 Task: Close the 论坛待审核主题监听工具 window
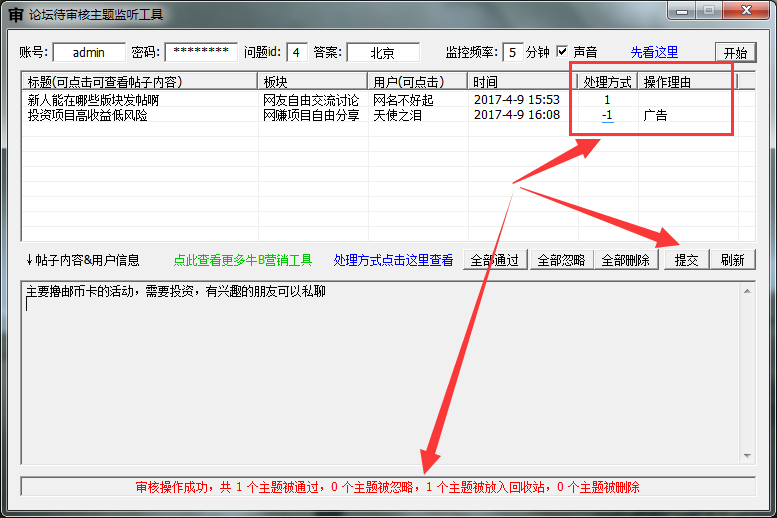(x=746, y=11)
